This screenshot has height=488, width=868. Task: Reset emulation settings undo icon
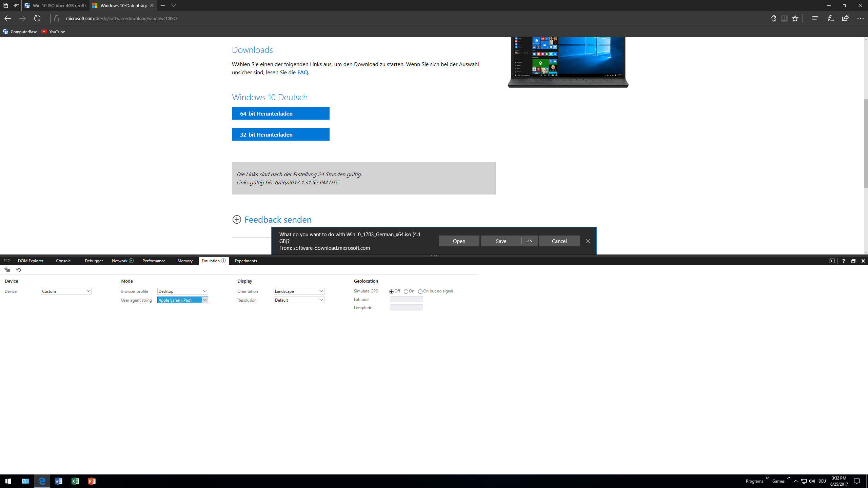click(19, 270)
